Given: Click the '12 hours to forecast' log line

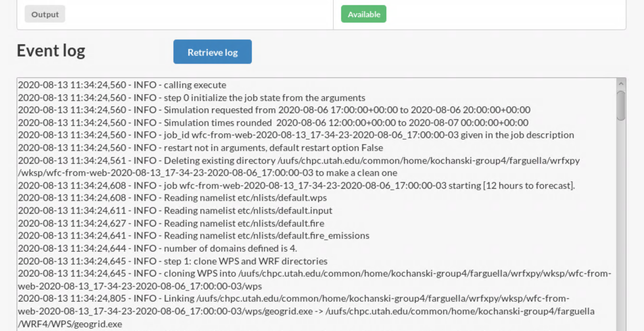Looking at the screenshot, I should point(296,185).
